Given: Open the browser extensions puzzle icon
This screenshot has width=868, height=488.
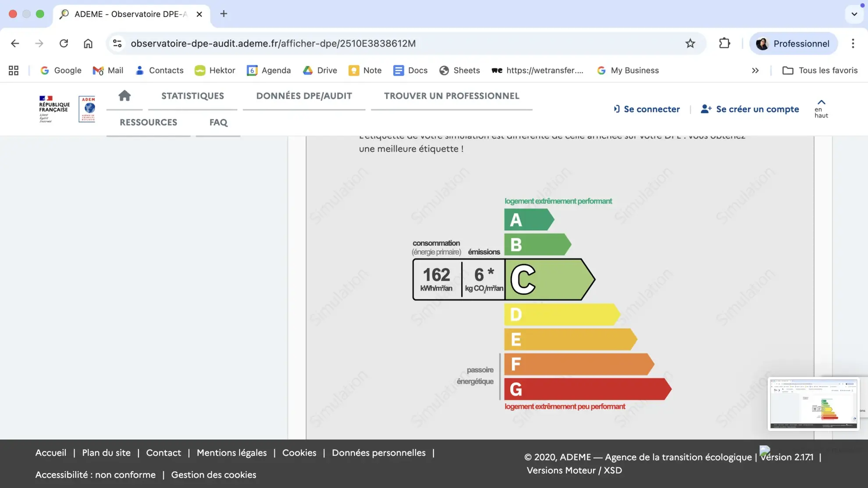Looking at the screenshot, I should tap(724, 43).
